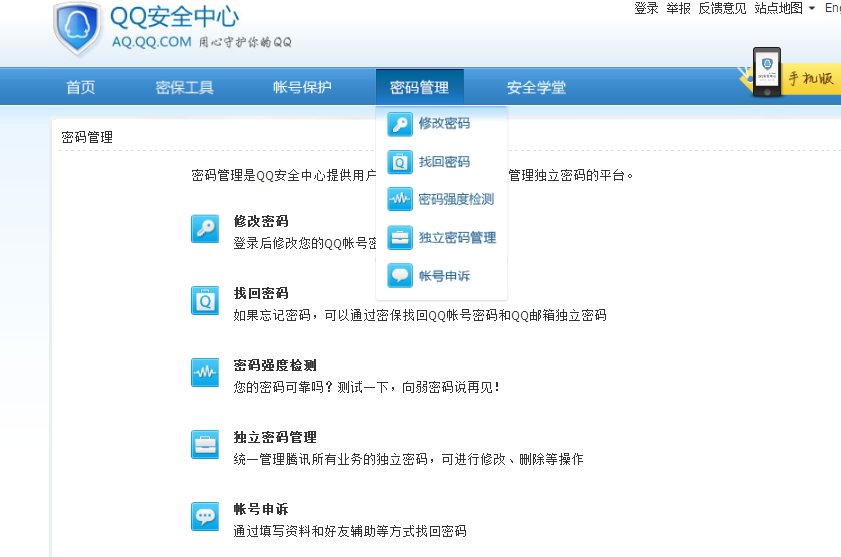Choose 帐号申诉 from the dropdown menu

pyautogui.click(x=444, y=276)
